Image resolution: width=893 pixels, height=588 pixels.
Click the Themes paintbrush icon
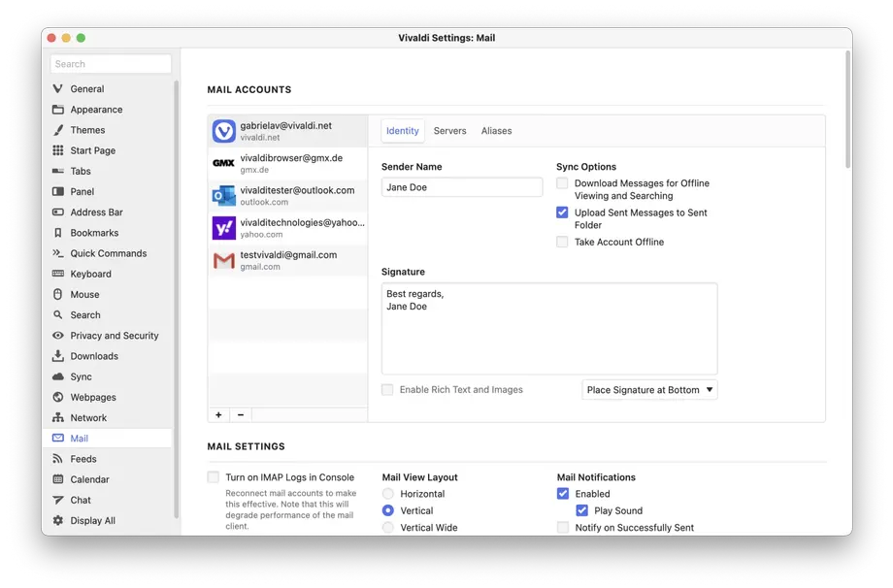(x=57, y=130)
